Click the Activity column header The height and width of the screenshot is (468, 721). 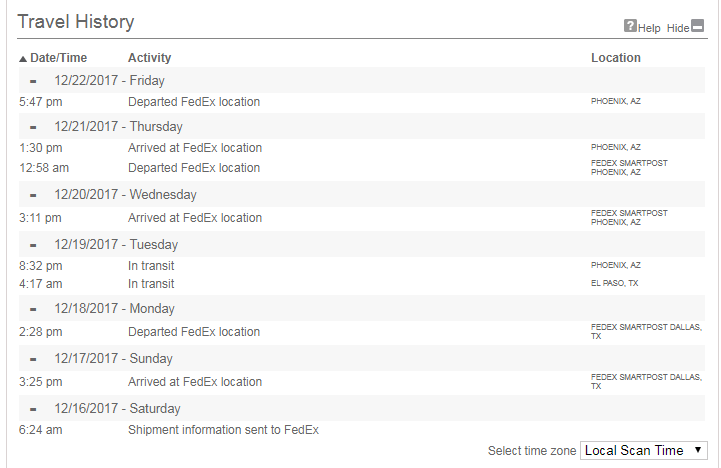pos(149,58)
